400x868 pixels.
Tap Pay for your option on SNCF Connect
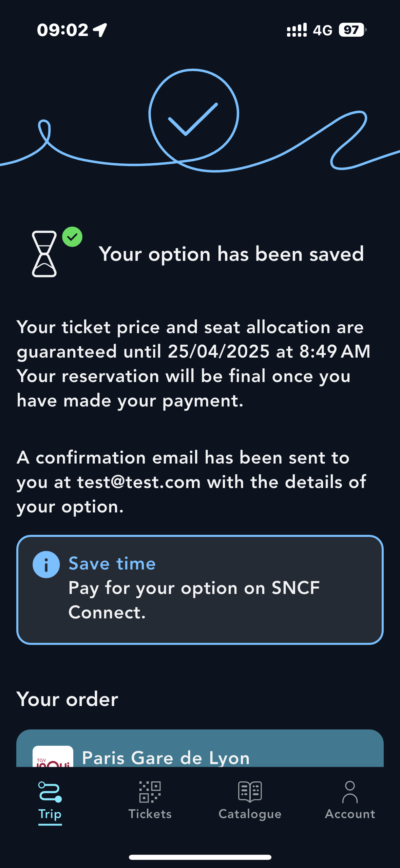[194, 600]
